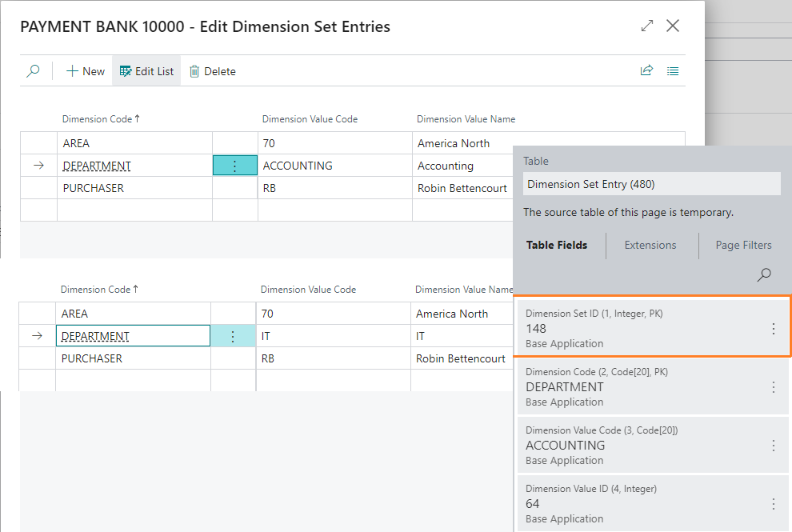Open the list view options icon
This screenshot has width=792, height=532.
673,71
